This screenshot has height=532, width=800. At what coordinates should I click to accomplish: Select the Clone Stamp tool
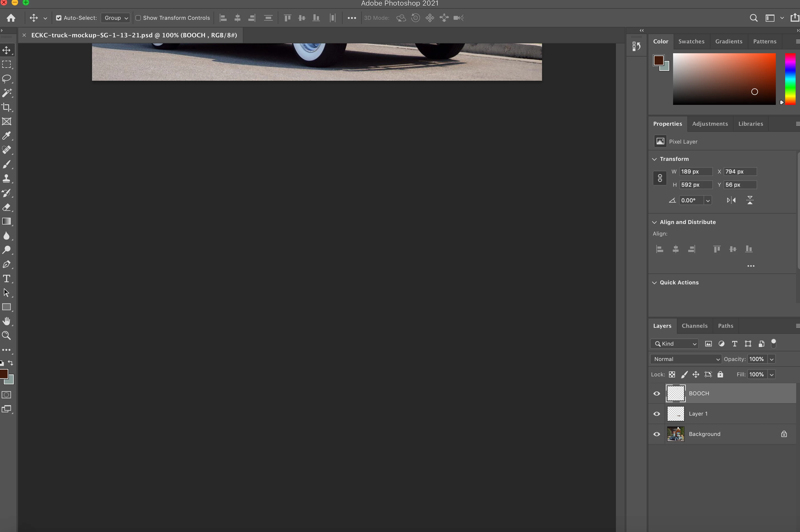click(x=6, y=178)
